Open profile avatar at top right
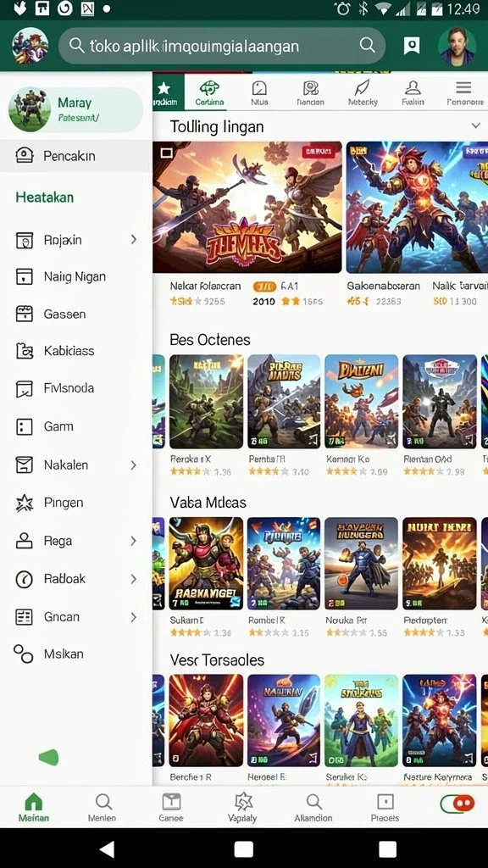The image size is (488, 868). [457, 46]
